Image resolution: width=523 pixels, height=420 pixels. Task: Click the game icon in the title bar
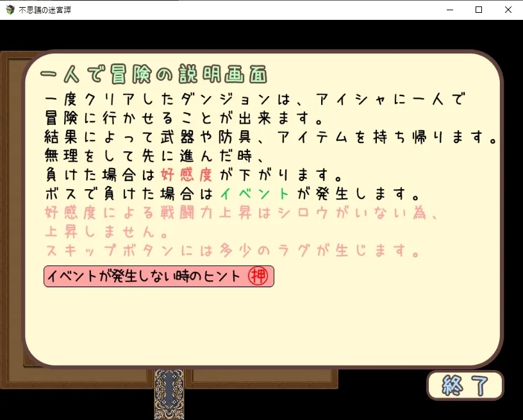9,10
